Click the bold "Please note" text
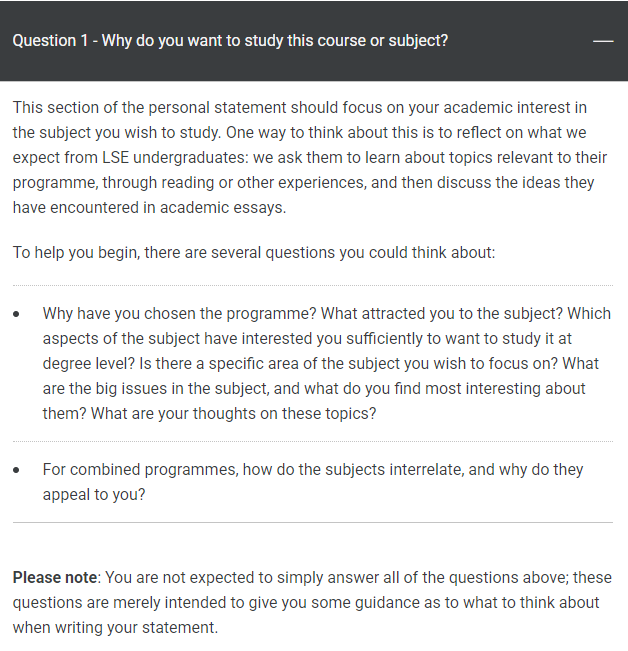This screenshot has height=651, width=628. (55, 578)
